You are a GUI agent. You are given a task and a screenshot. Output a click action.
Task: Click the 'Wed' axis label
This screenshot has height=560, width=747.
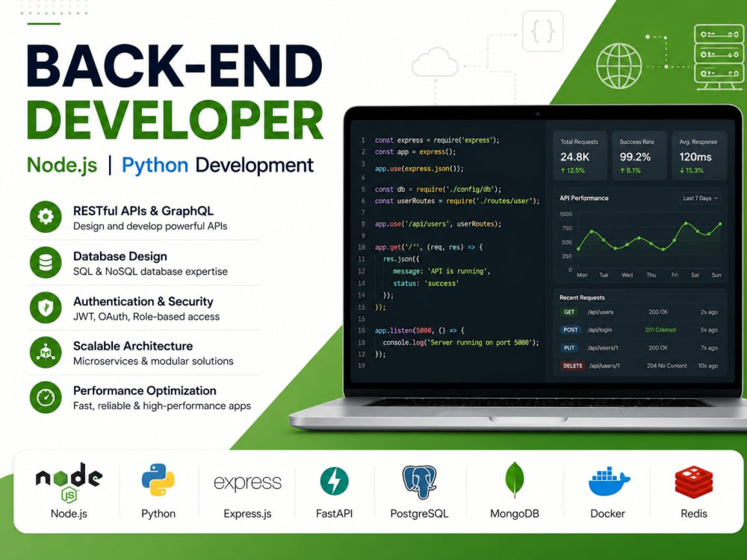[627, 276]
